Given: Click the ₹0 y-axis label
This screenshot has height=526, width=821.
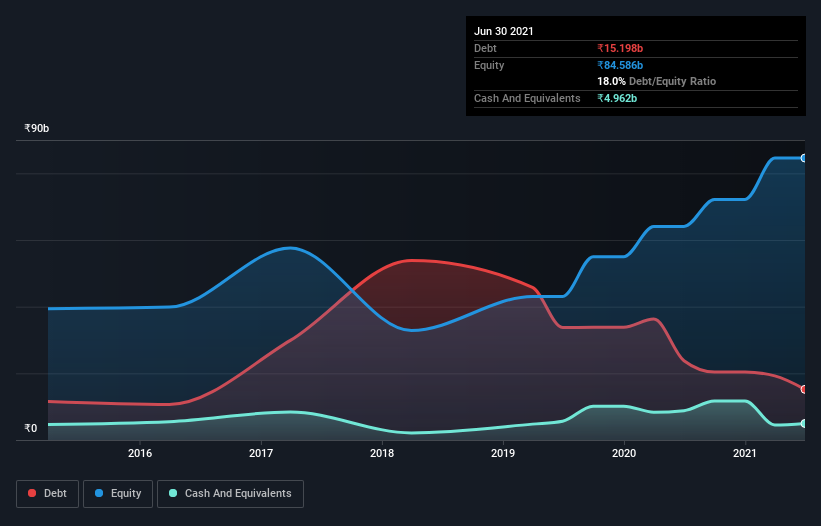Looking at the screenshot, I should tap(31, 428).
